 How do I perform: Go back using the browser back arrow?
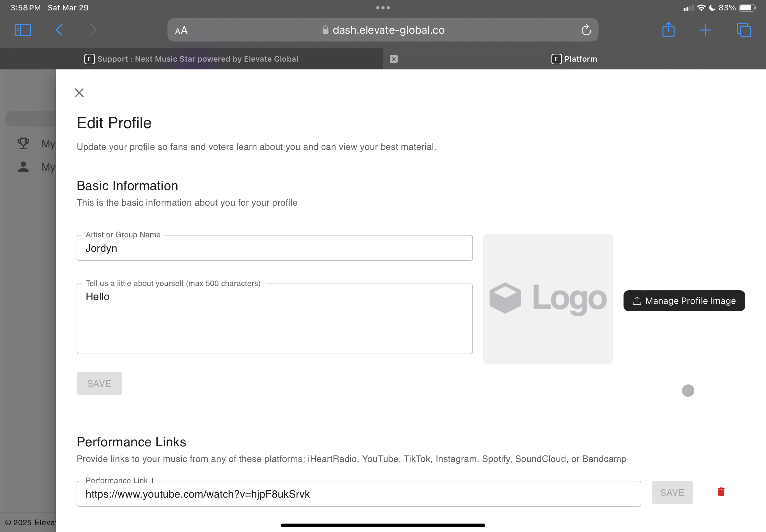[x=59, y=30]
